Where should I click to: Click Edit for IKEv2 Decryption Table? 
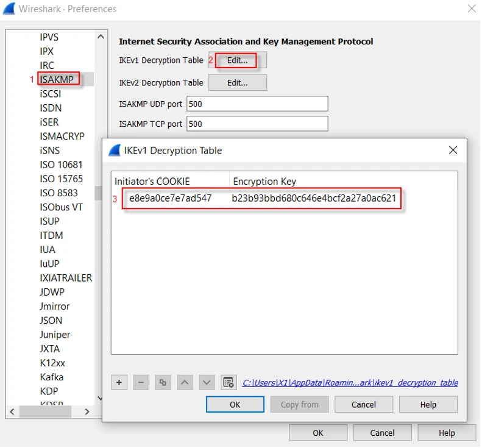(x=237, y=82)
